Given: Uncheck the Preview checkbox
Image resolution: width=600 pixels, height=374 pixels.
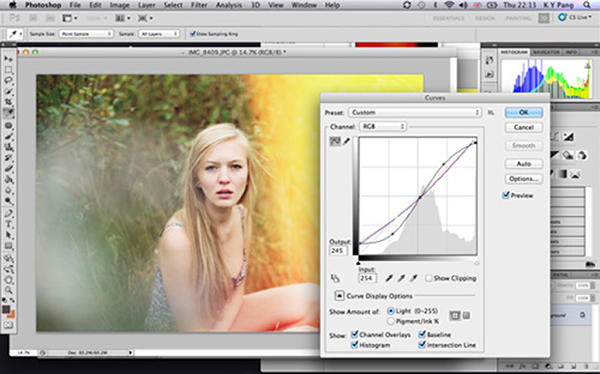Looking at the screenshot, I should (506, 195).
